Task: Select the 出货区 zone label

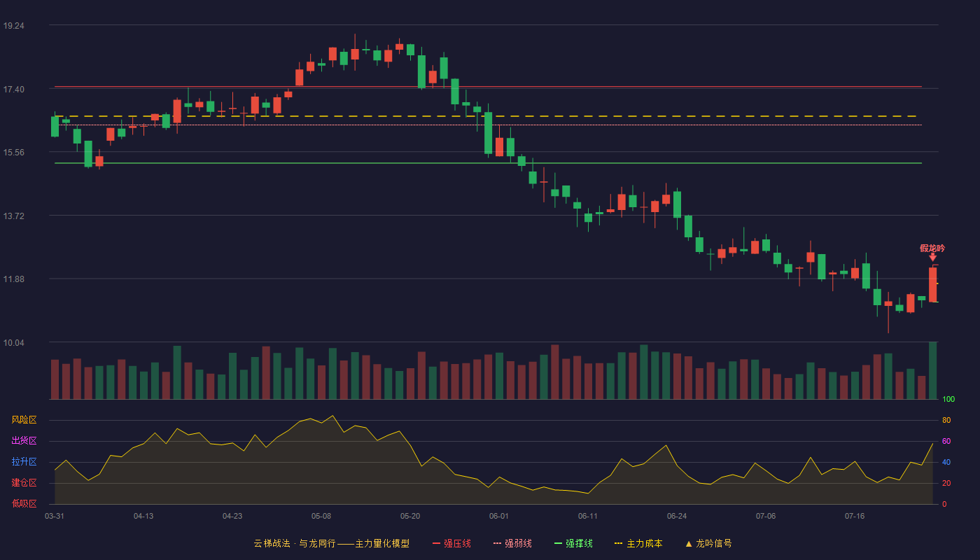Action: pyautogui.click(x=24, y=441)
